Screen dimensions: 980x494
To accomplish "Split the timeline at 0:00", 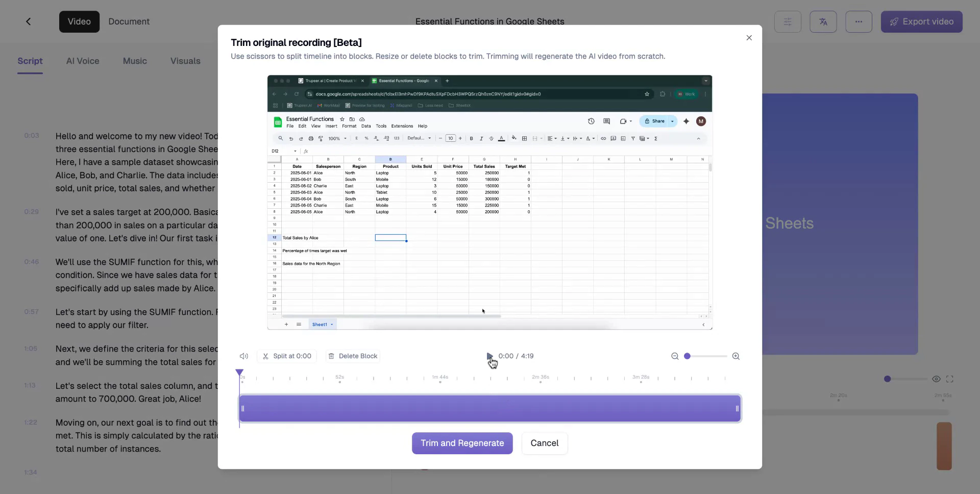I will pyautogui.click(x=287, y=356).
